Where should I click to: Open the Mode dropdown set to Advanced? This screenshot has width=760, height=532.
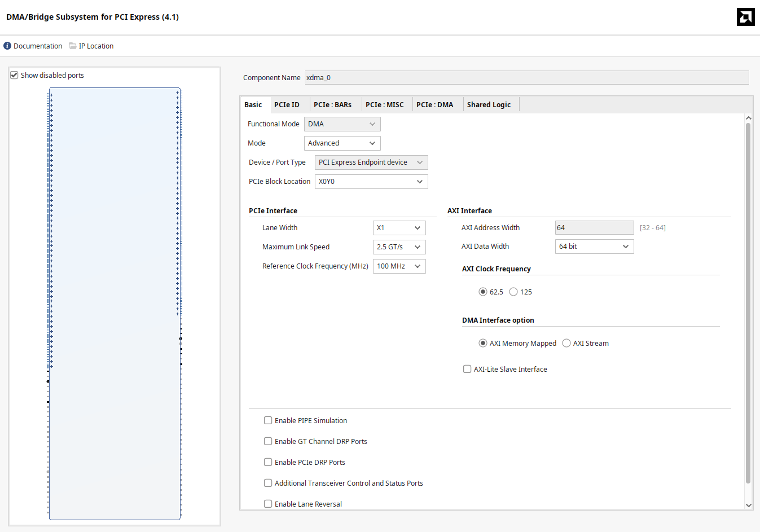point(342,143)
